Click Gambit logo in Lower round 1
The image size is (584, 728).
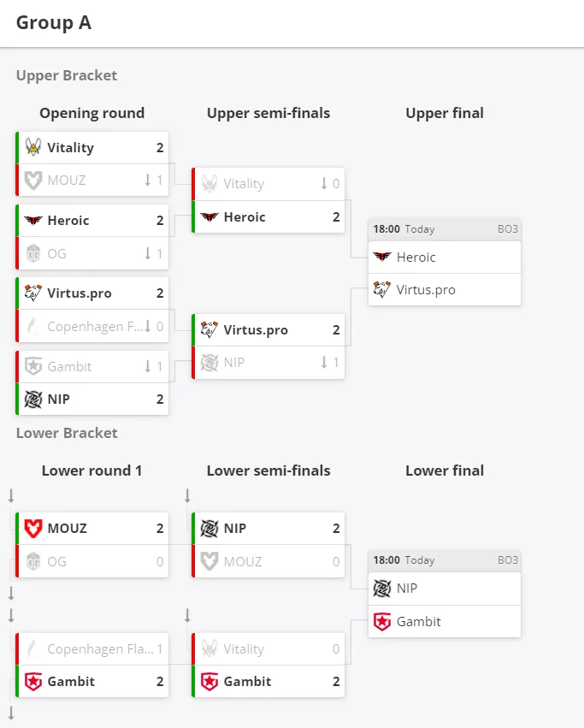[x=33, y=681]
